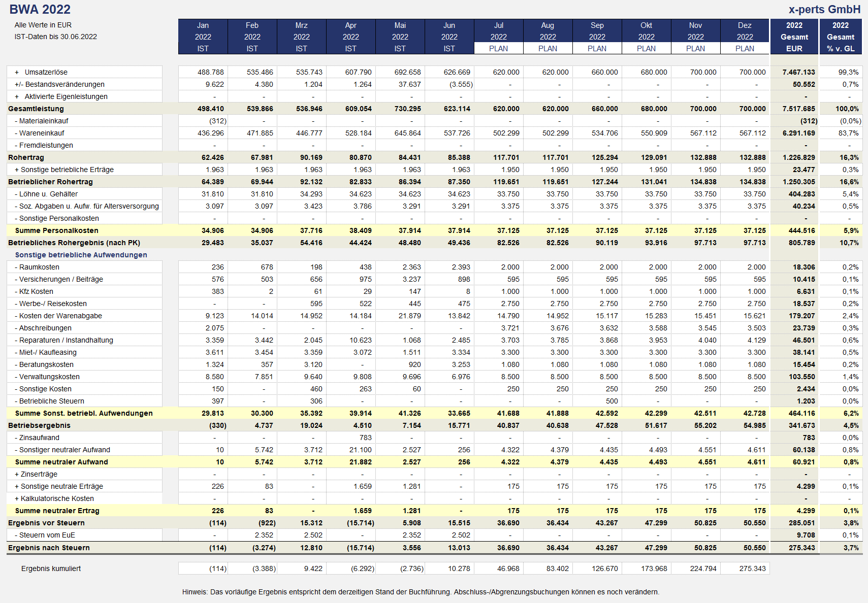Click the Ergebnis kumuliert label
The height and width of the screenshot is (603, 868).
(51, 568)
